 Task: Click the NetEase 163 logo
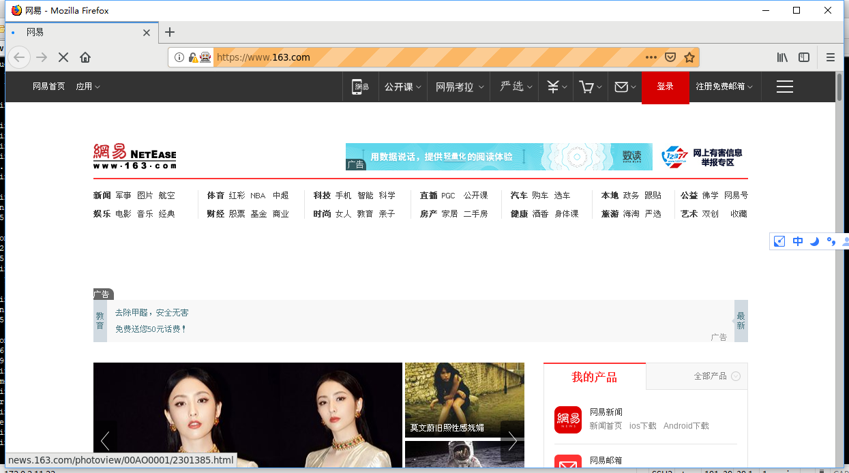135,156
